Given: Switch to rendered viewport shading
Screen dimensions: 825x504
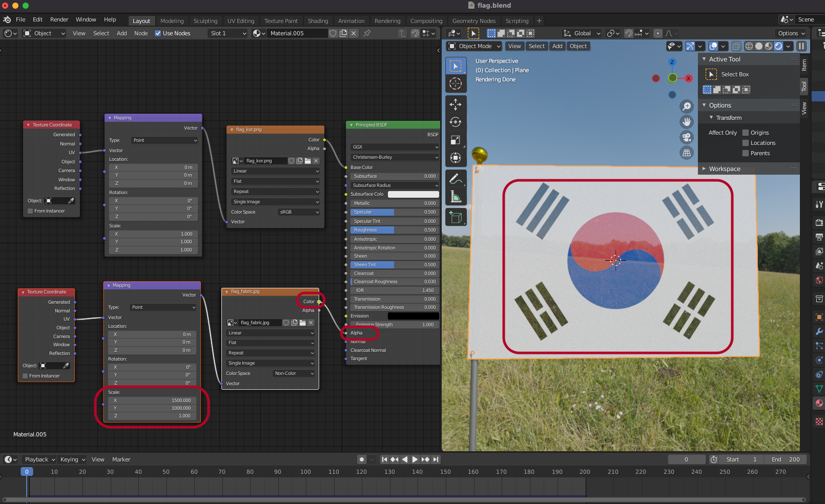Looking at the screenshot, I should (x=778, y=46).
